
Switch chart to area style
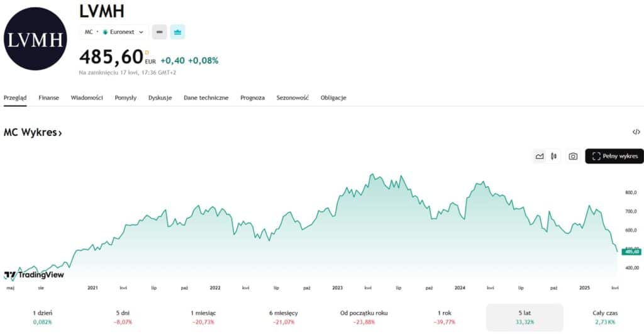pos(539,156)
